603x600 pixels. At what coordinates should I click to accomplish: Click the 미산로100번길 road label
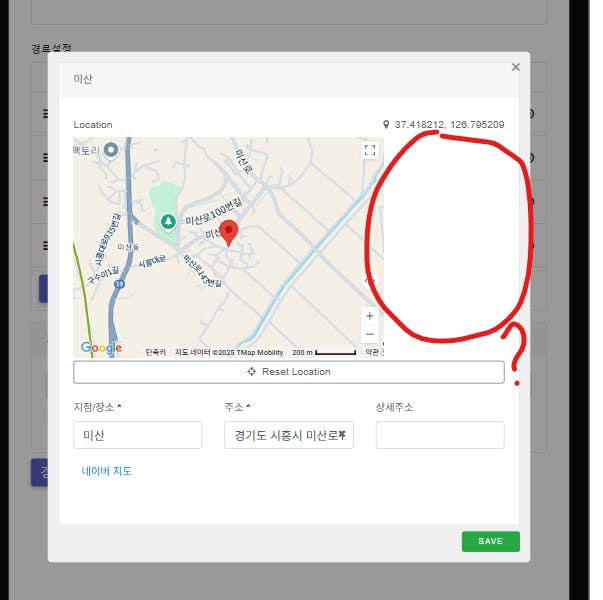pos(214,212)
